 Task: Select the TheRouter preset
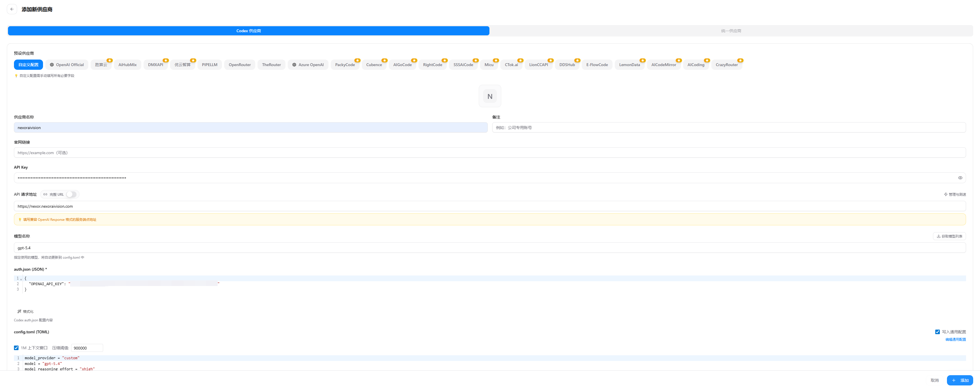(271, 65)
